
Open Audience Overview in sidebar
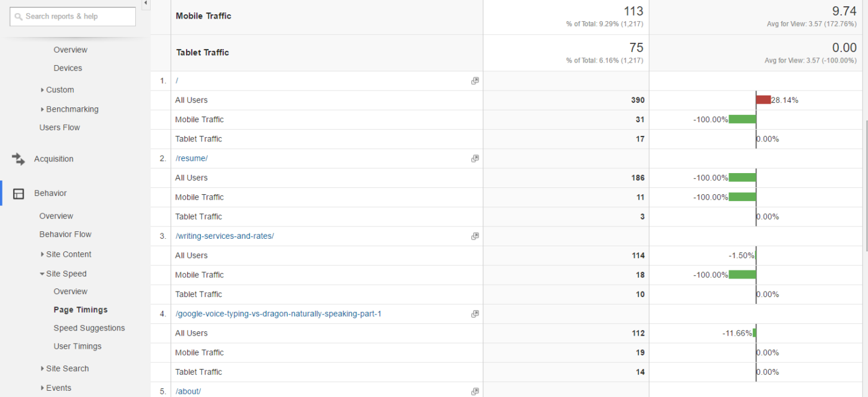(x=71, y=50)
